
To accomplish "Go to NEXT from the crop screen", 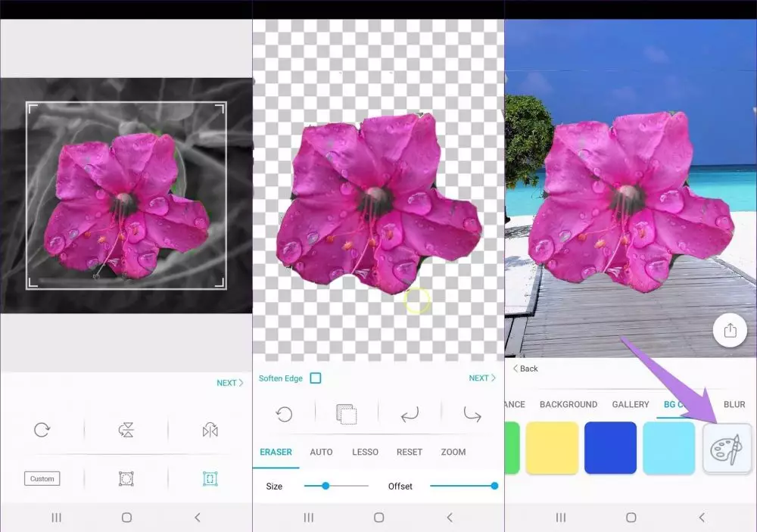I will (x=229, y=383).
